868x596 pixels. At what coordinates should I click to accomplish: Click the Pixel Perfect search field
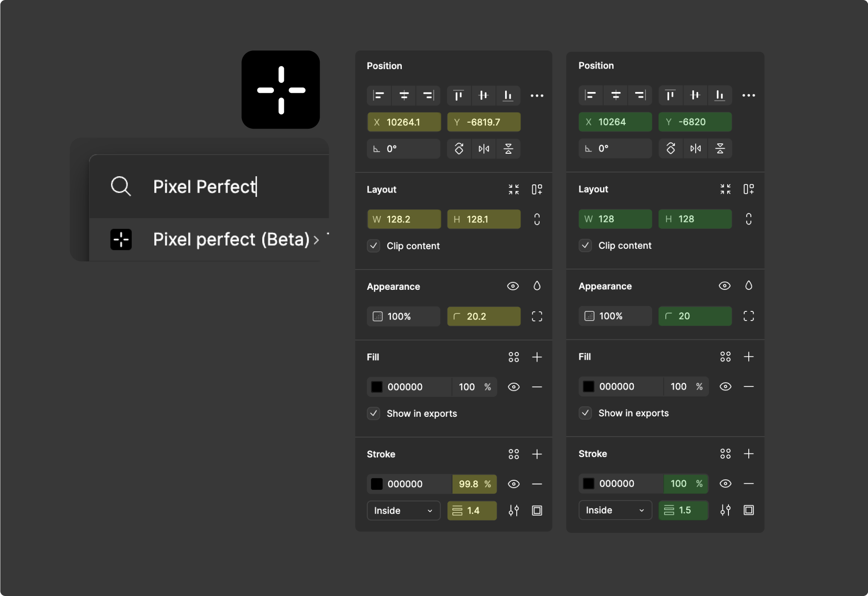click(x=205, y=187)
